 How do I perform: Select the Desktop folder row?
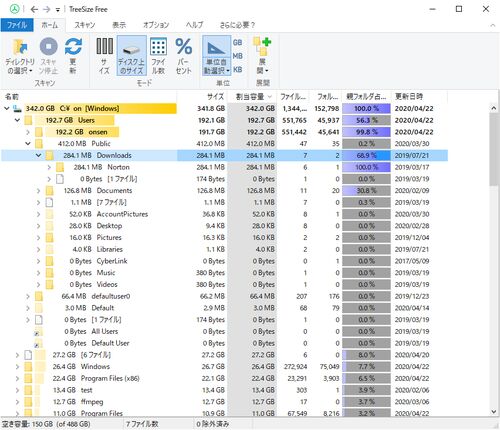(224, 226)
